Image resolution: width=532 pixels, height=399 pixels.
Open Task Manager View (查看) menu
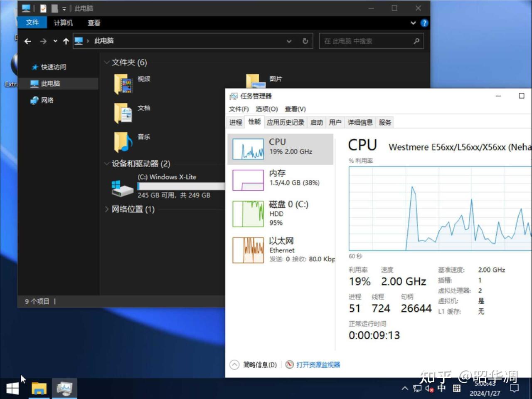295,109
